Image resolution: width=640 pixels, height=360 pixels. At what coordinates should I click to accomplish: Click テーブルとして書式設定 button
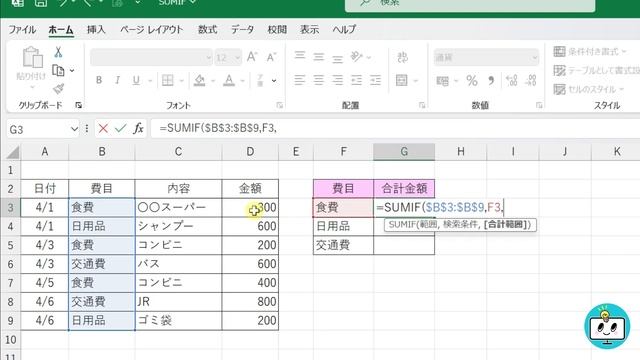[596, 71]
